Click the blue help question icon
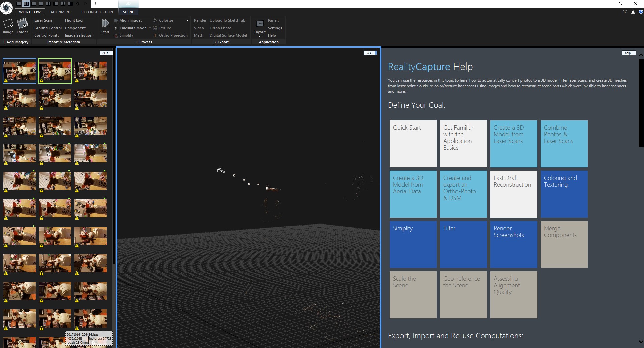 [641, 12]
